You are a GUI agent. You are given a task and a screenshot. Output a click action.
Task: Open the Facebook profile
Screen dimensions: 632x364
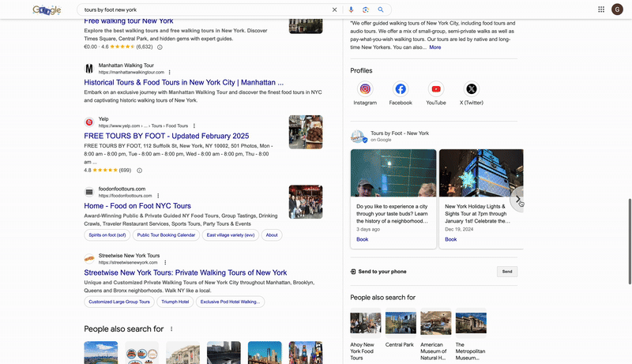tap(401, 89)
